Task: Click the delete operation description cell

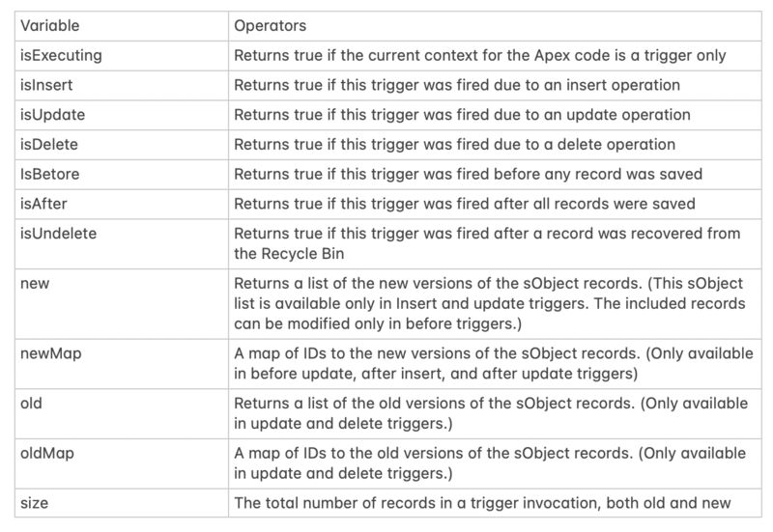Action: pos(495,144)
